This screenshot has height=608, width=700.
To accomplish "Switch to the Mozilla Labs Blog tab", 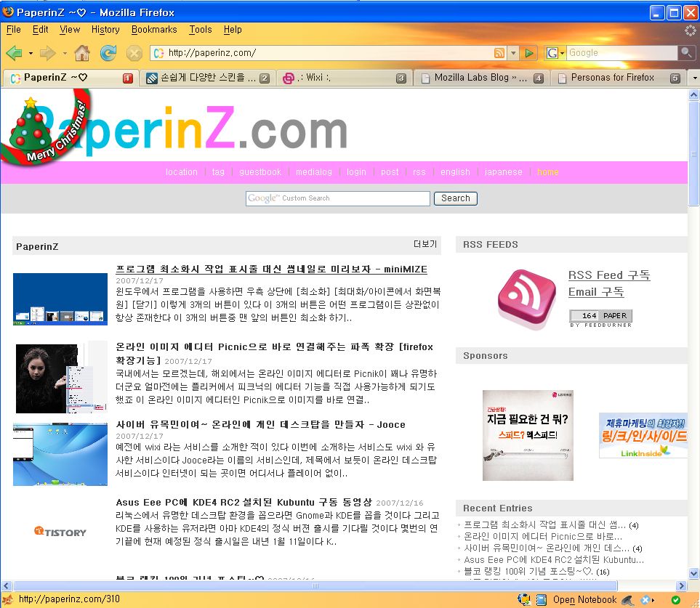I will click(x=481, y=78).
